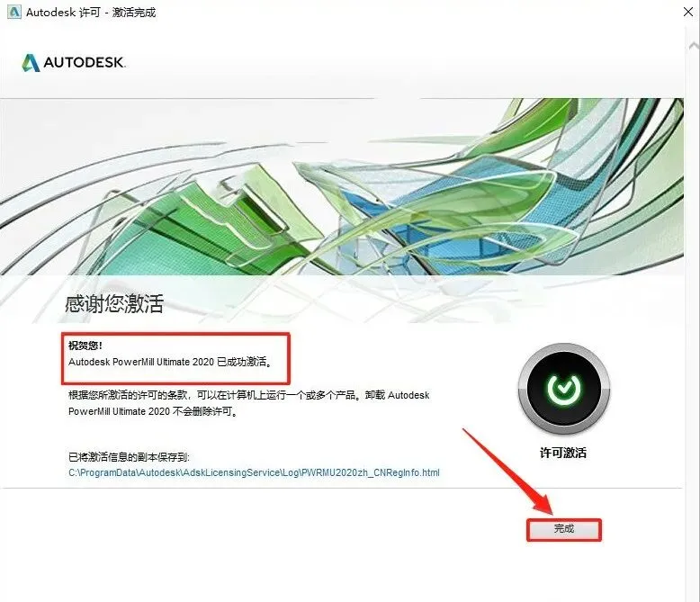Click the 已将激活信息的副本保存到 label
This screenshot has width=700, height=602.
point(129,457)
